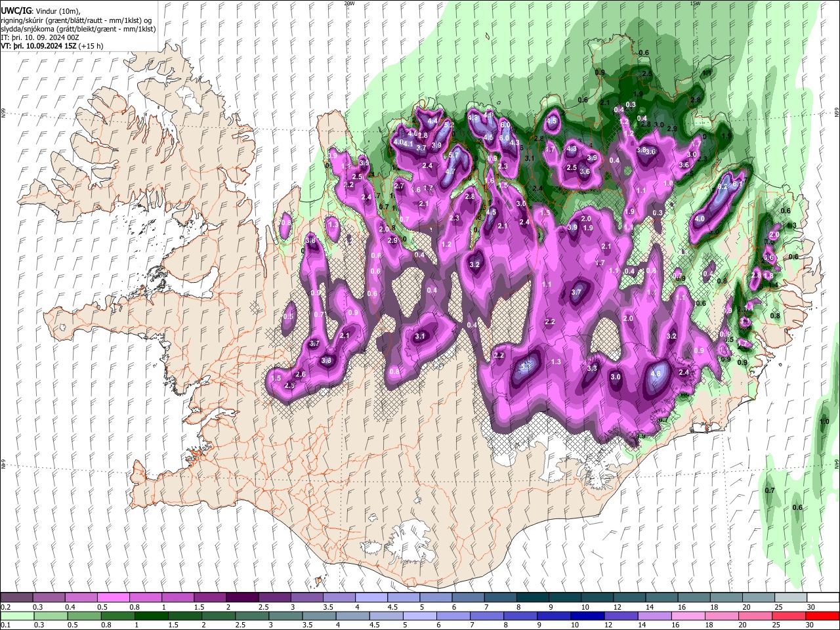Select the 0.4–0.5 orchid snow swatch
This screenshot has width=840, height=630.
pyautogui.click(x=81, y=598)
